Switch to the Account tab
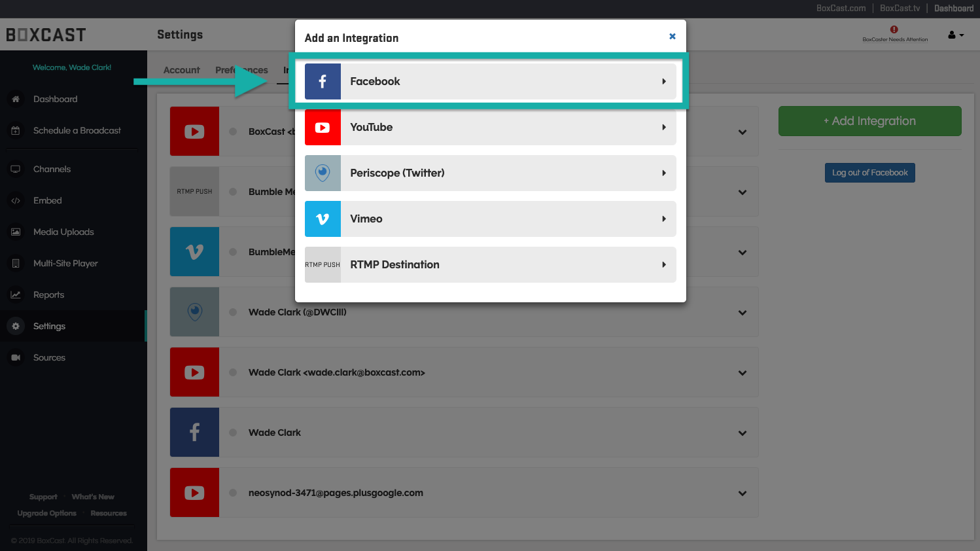Image resolution: width=980 pixels, height=551 pixels. (x=181, y=70)
